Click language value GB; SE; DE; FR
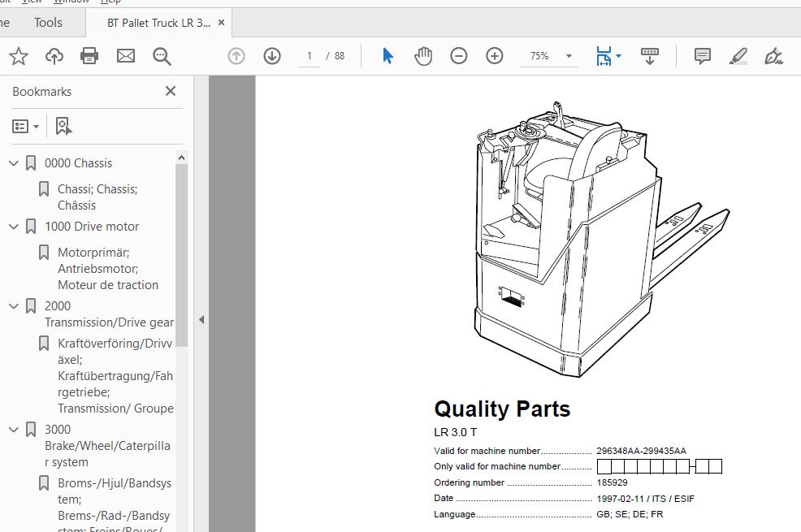 coord(630,514)
